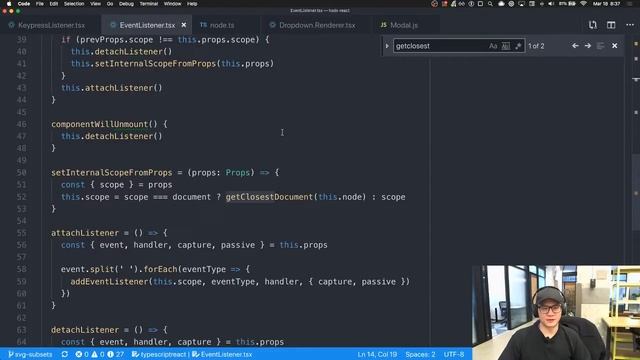Open the Go menu
The width and height of the screenshot is (640, 360).
tap(110, 4)
